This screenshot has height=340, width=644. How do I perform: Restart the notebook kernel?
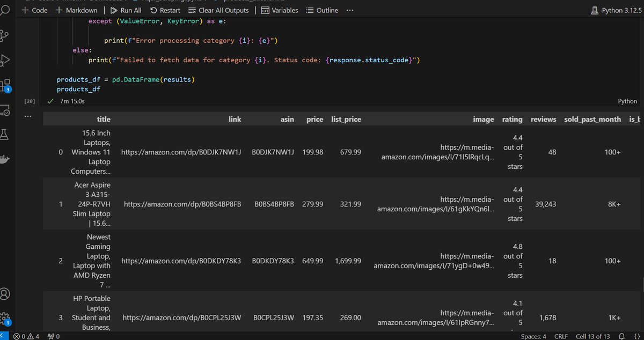click(165, 10)
